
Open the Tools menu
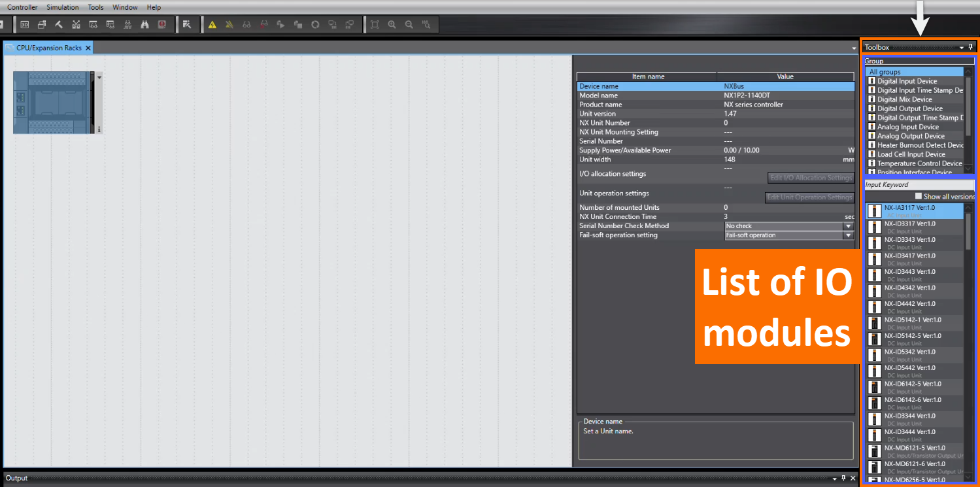(95, 7)
